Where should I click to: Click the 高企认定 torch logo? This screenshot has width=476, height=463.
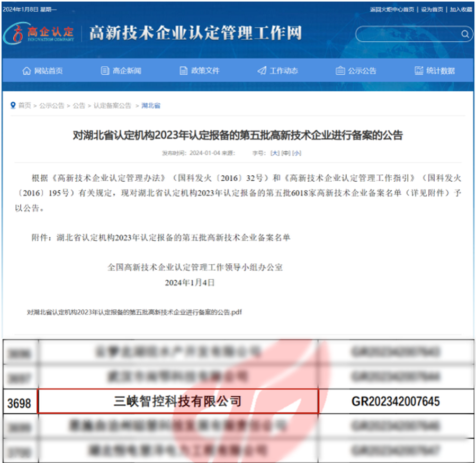pos(40,33)
